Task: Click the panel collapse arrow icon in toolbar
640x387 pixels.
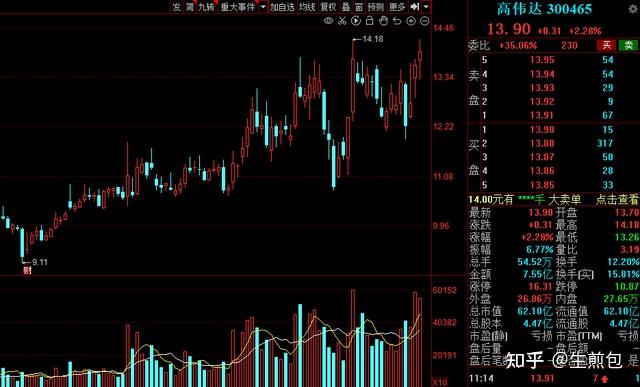Action: [415, 7]
